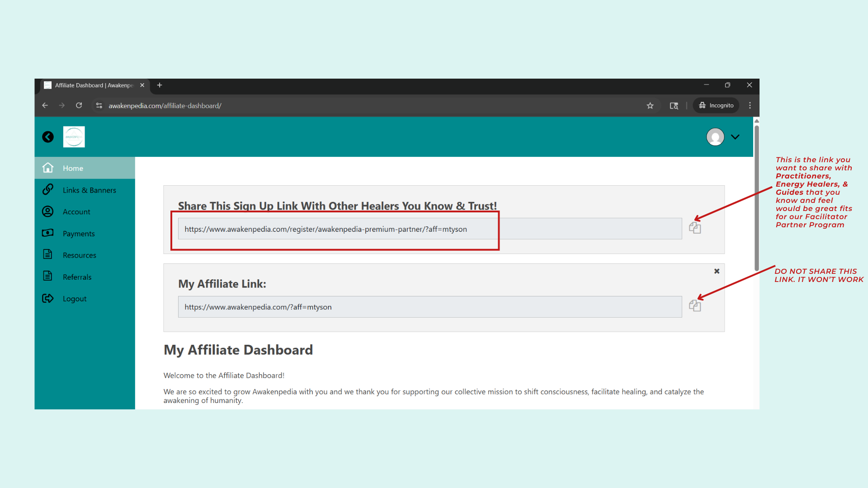
Task: Click Logout in the sidebar
Action: pos(75,299)
